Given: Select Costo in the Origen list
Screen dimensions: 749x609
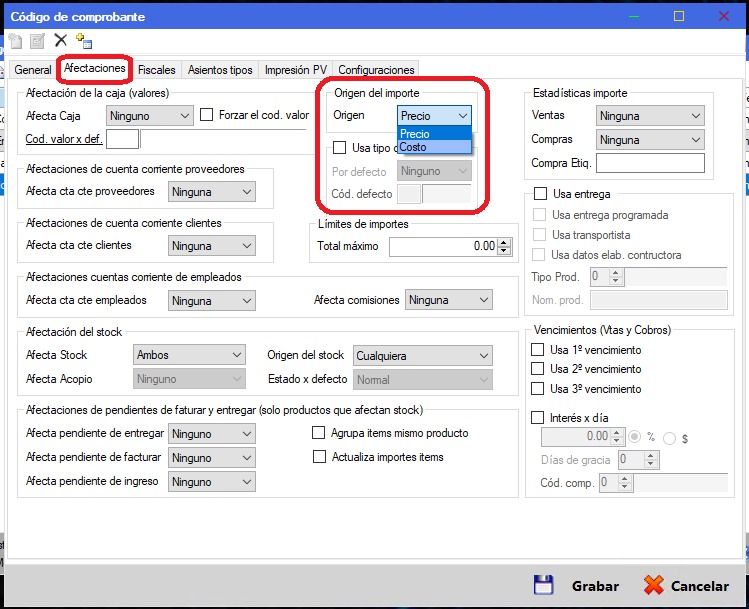Looking at the screenshot, I should point(414,147).
